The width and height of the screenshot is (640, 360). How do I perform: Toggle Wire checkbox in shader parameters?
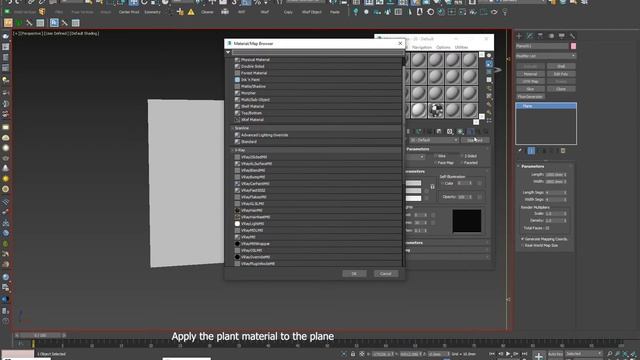pos(436,156)
